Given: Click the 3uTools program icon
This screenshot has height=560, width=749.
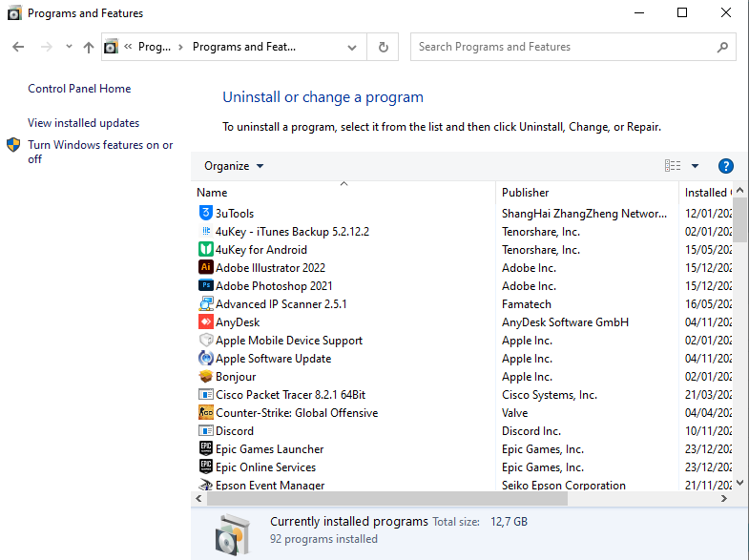Looking at the screenshot, I should click(205, 213).
